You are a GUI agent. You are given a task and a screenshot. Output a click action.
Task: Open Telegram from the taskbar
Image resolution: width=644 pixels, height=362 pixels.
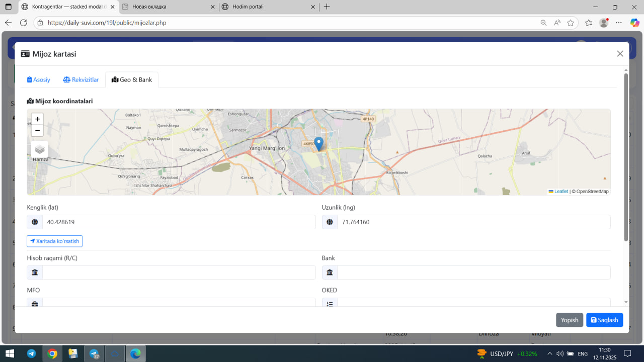[x=31, y=353]
